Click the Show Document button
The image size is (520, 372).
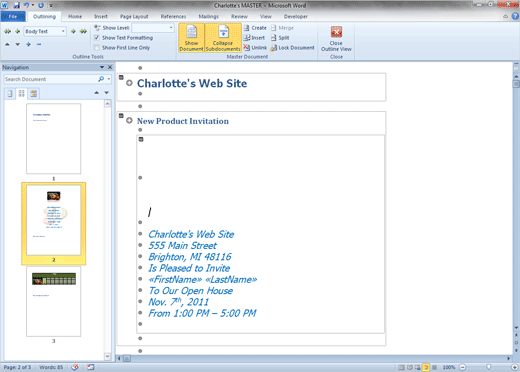[x=191, y=38]
